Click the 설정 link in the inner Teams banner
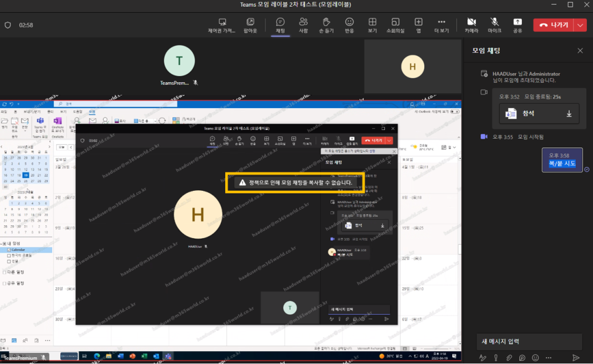593x364 pixels. point(372,151)
